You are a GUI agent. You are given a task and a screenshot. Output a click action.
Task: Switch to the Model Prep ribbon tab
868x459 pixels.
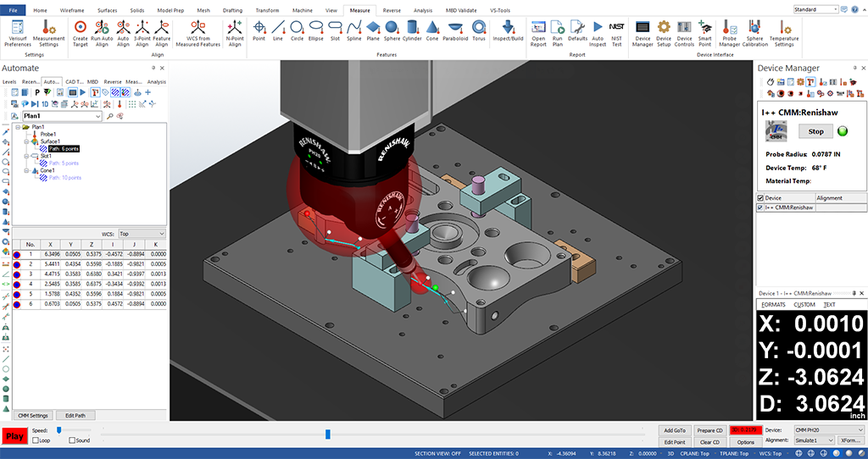point(172,10)
